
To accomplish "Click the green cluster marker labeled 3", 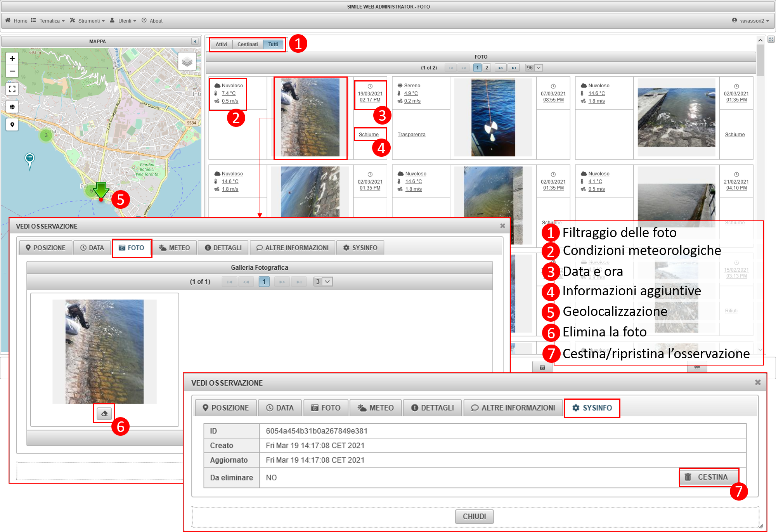I will [46, 135].
